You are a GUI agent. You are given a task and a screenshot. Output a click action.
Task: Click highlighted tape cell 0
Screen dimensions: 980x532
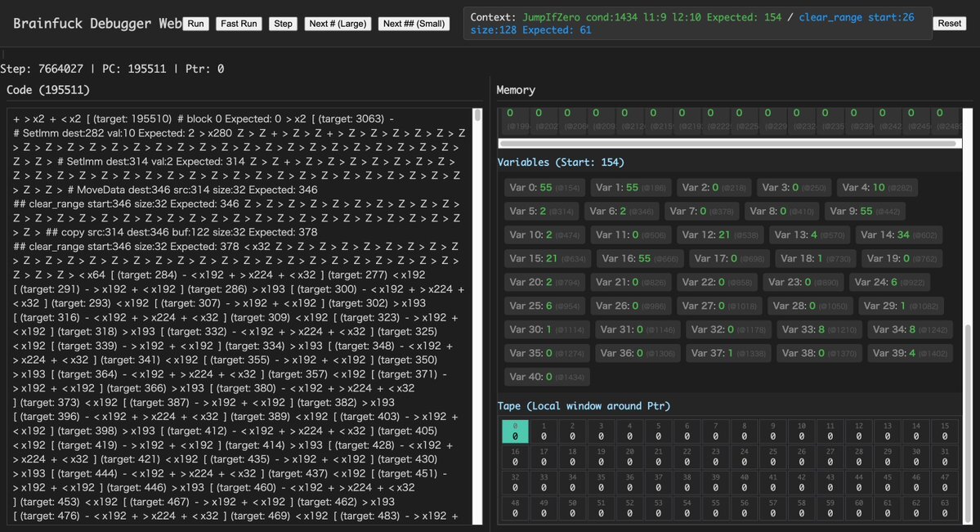[515, 431]
